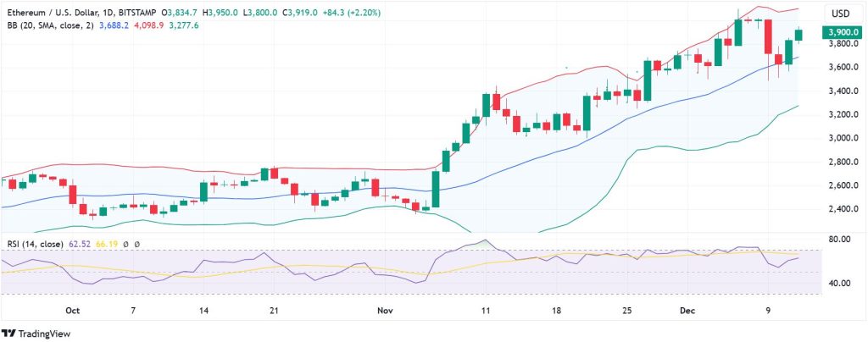This screenshot has height=342, width=868.
Task: Click the yellow RSI moving average value 66.19
Action: click(105, 244)
